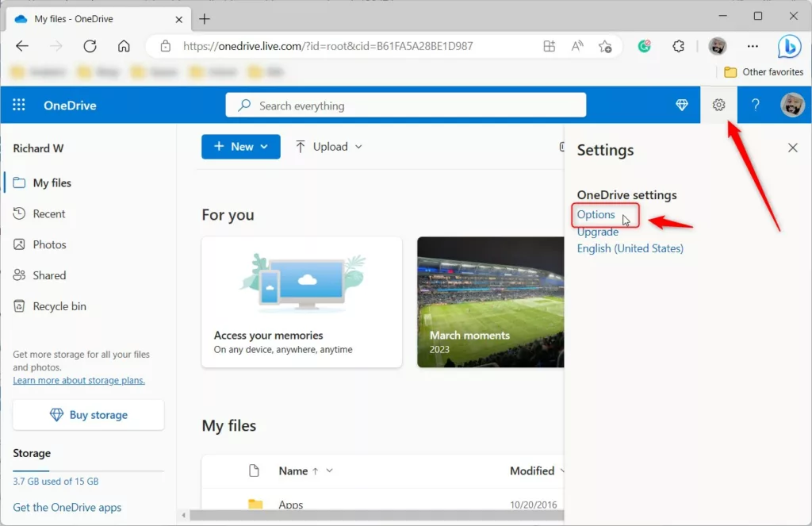Click the Upgrade link
This screenshot has height=526, width=812.
598,232
